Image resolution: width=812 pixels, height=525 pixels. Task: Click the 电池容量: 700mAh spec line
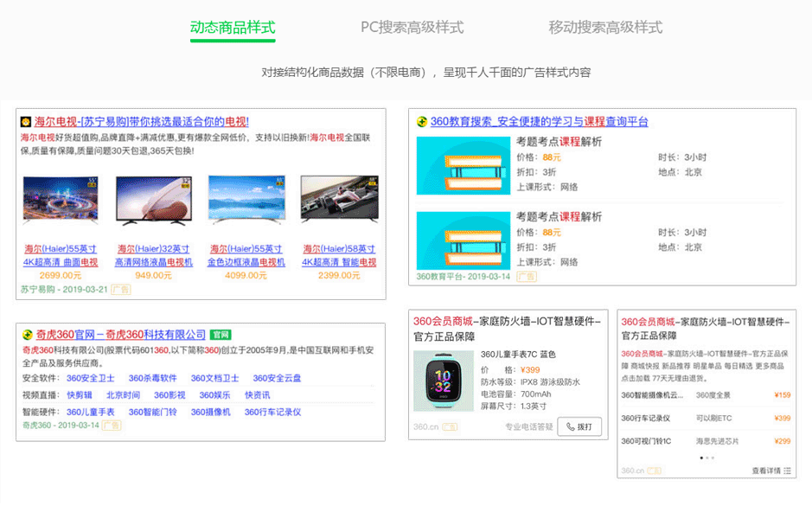pyautogui.click(x=515, y=394)
